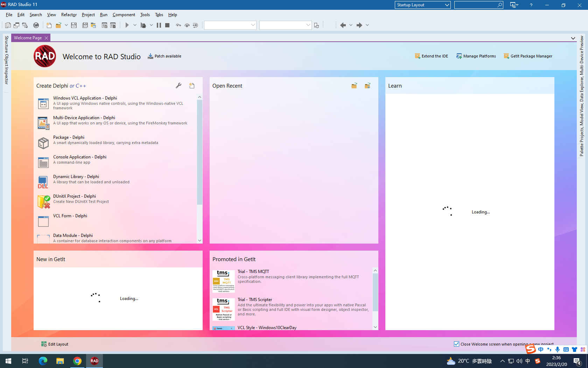588x368 pixels.
Task: Open the Tools menu
Action: 145,15
